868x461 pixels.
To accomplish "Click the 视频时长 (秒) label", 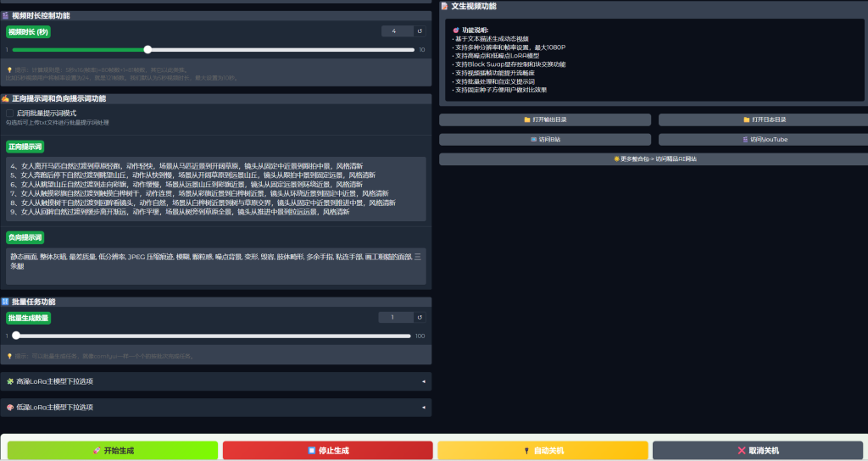I will tap(28, 32).
